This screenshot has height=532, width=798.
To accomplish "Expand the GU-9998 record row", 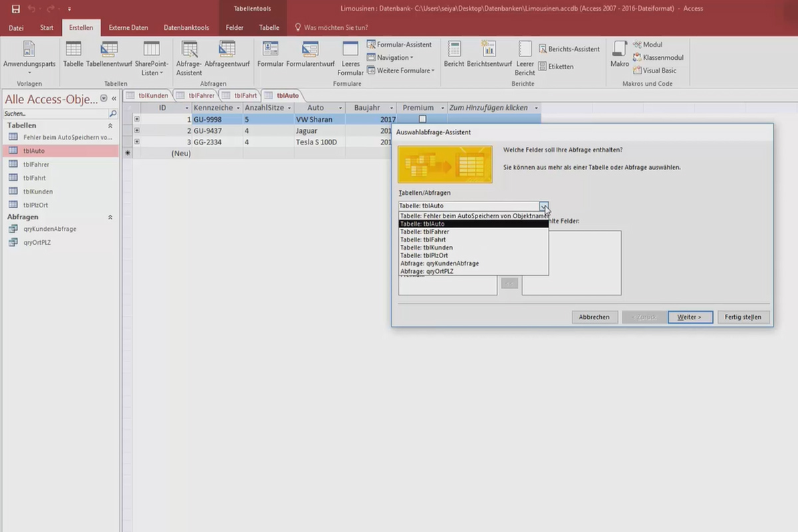I will (137, 119).
